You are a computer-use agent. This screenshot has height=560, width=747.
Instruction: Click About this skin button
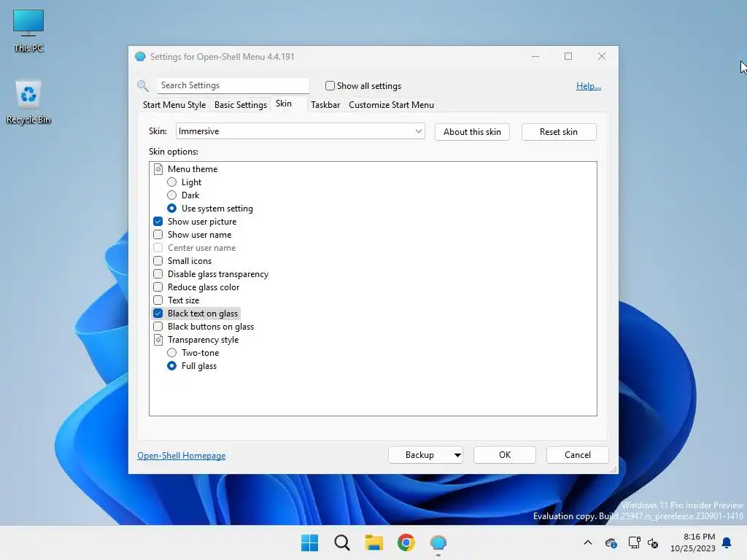pos(472,132)
